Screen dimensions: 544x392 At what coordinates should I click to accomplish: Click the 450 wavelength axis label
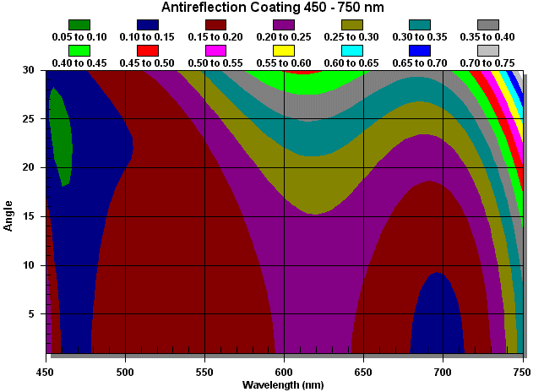click(45, 373)
